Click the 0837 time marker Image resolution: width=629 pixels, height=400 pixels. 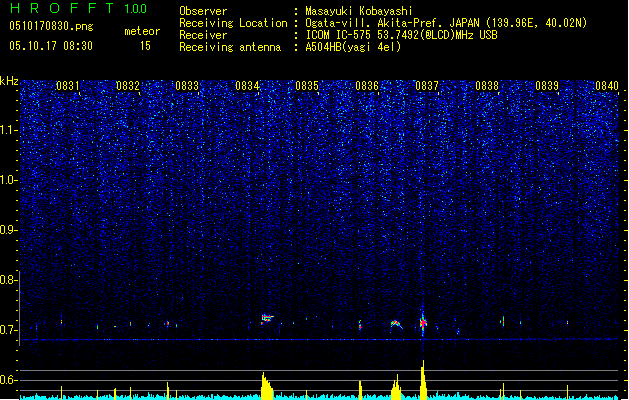click(427, 86)
